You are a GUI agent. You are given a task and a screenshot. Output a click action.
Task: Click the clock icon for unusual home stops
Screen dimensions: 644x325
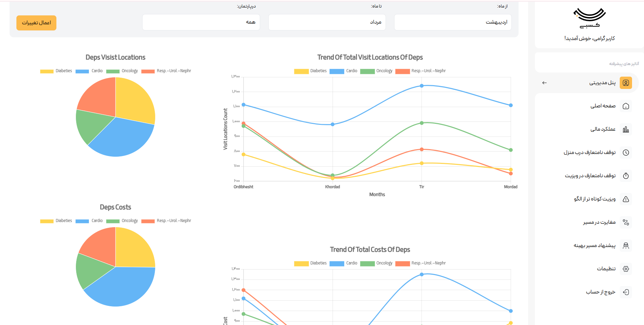click(626, 153)
